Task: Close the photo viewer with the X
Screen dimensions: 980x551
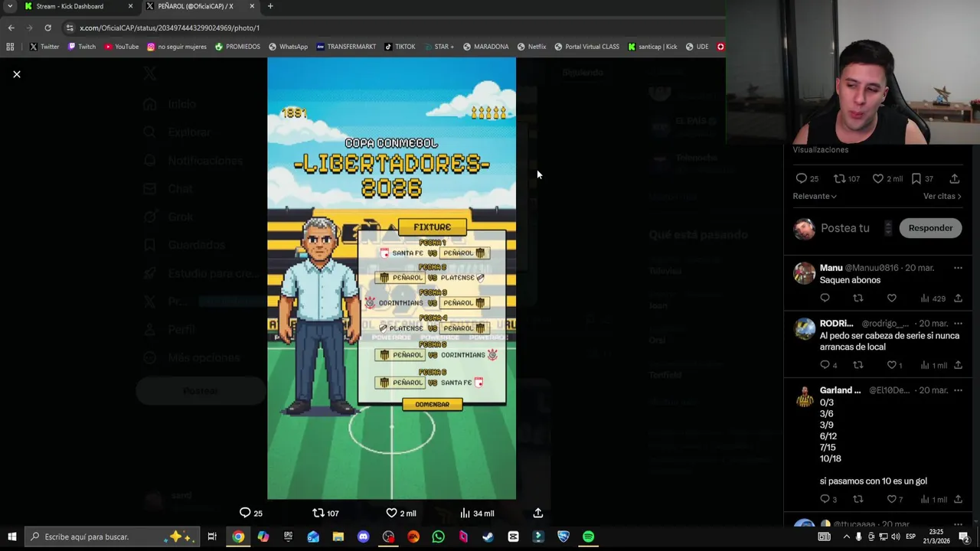Action: 17,74
